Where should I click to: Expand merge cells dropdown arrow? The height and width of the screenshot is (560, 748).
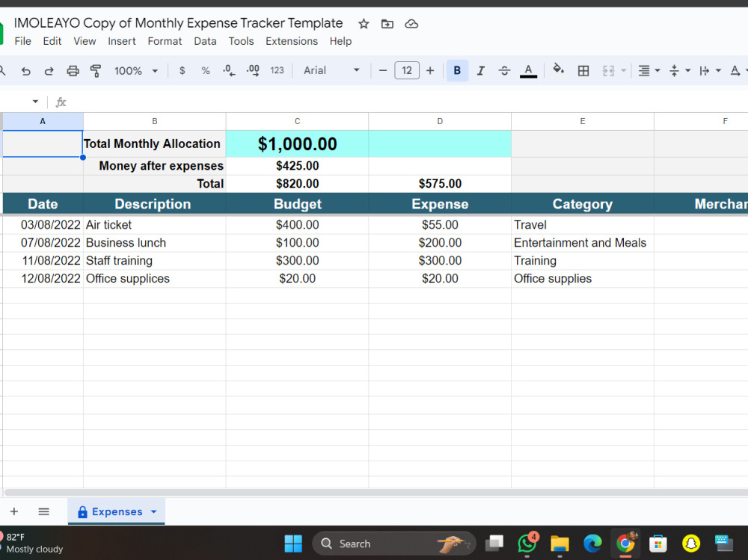pyautogui.click(x=623, y=70)
